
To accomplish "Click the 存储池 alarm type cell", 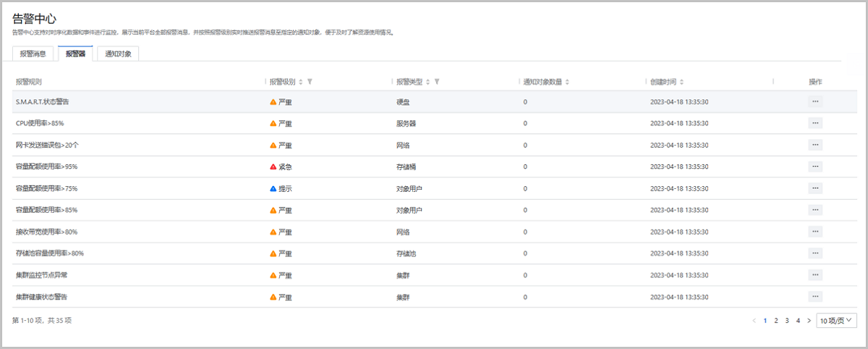I will [x=406, y=253].
